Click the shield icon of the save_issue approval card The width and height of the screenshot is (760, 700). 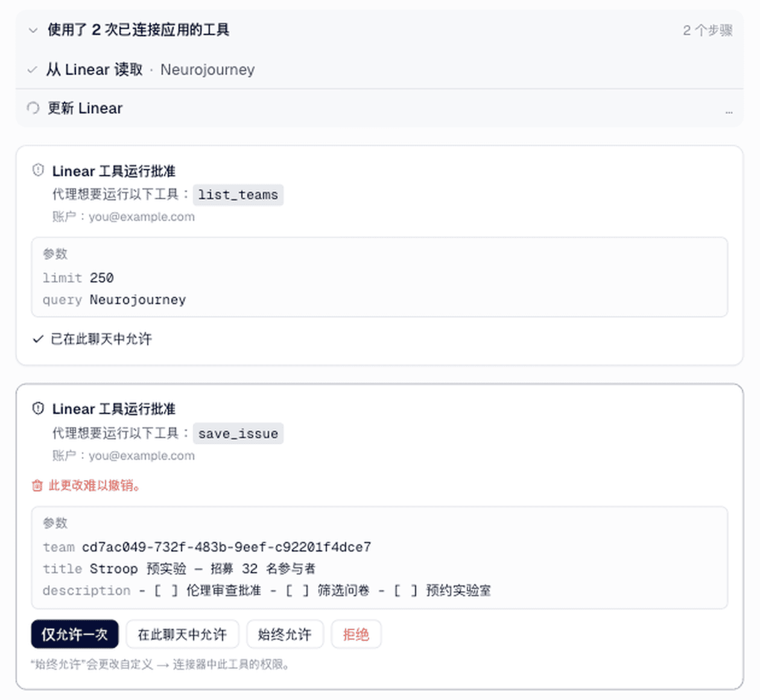(38, 409)
